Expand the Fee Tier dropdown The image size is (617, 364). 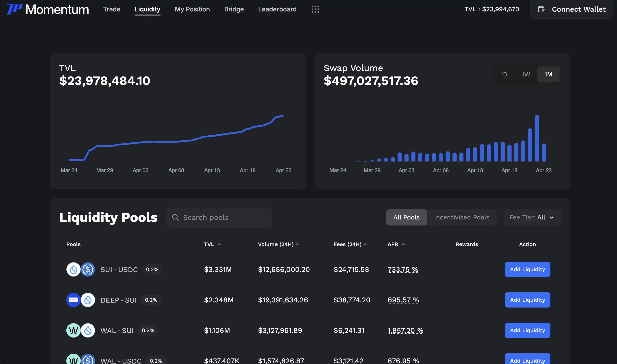pos(532,217)
